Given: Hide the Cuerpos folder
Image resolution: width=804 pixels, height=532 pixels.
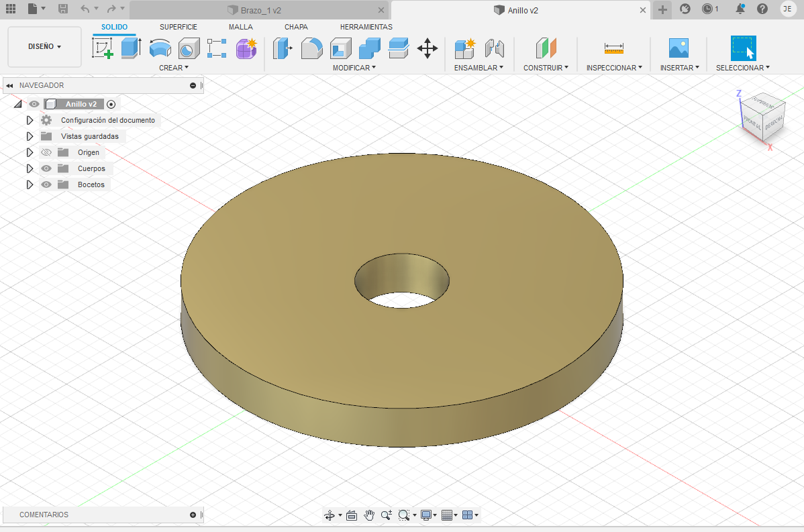Looking at the screenshot, I should point(46,168).
